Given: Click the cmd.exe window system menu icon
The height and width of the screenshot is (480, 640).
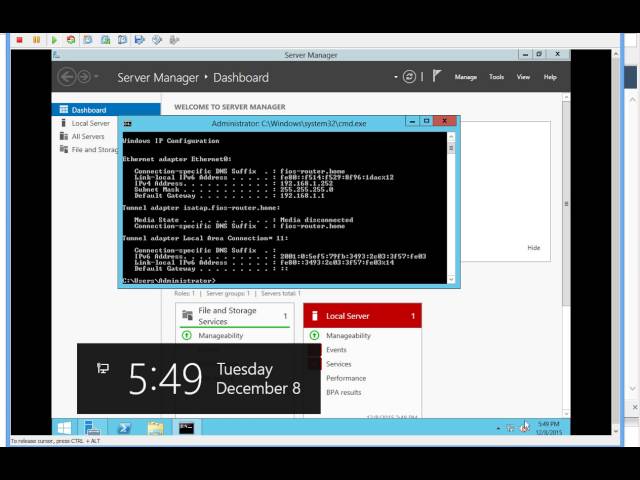Looking at the screenshot, I should click(128, 123).
